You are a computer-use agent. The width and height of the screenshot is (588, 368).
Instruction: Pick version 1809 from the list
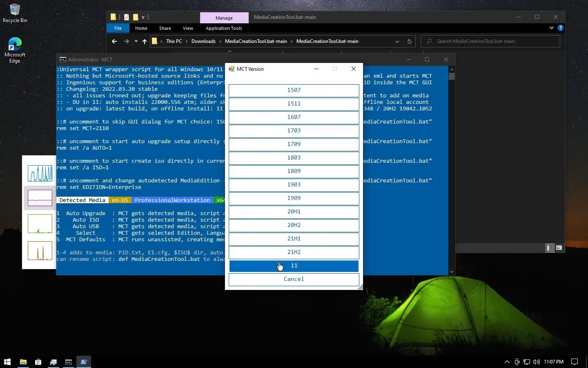294,171
